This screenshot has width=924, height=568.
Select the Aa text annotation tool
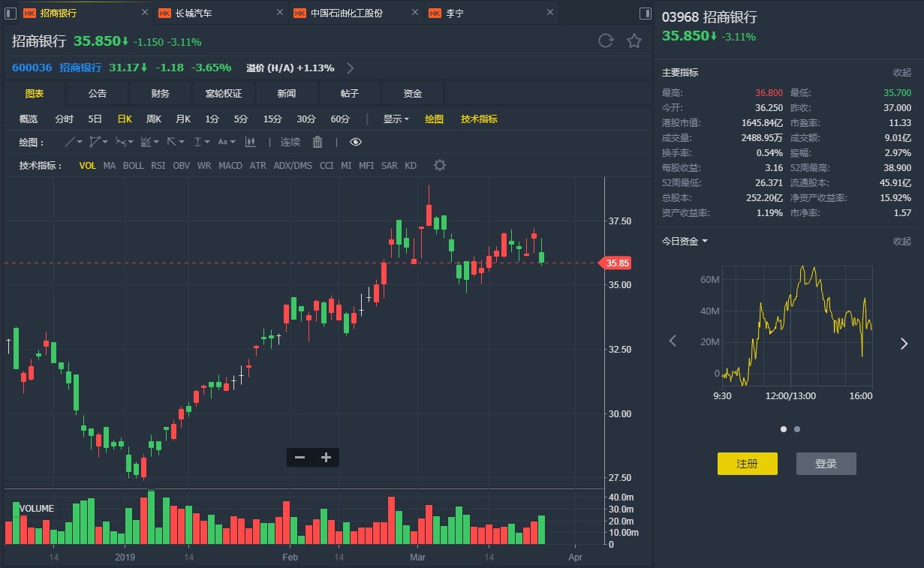point(223,142)
